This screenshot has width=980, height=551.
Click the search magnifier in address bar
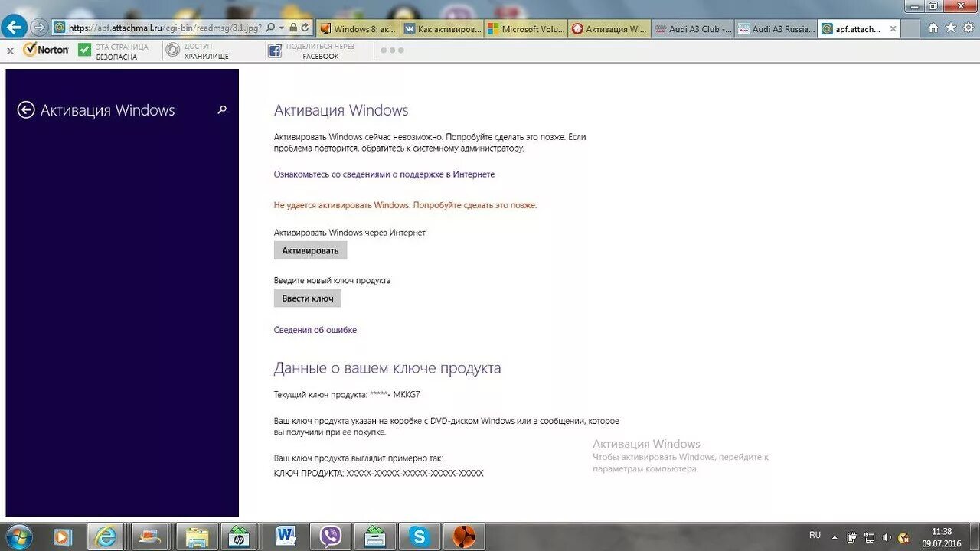click(270, 28)
